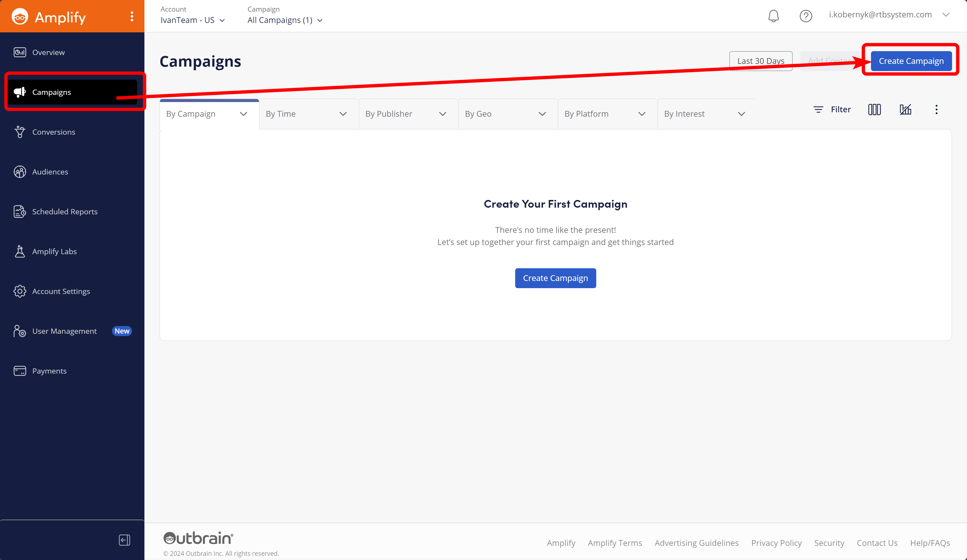The width and height of the screenshot is (967, 560).
Task: Expand the By Publisher tab chevron
Action: point(442,114)
